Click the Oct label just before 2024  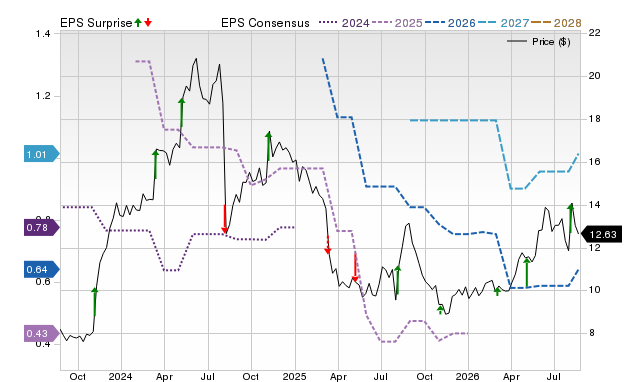click(x=78, y=376)
